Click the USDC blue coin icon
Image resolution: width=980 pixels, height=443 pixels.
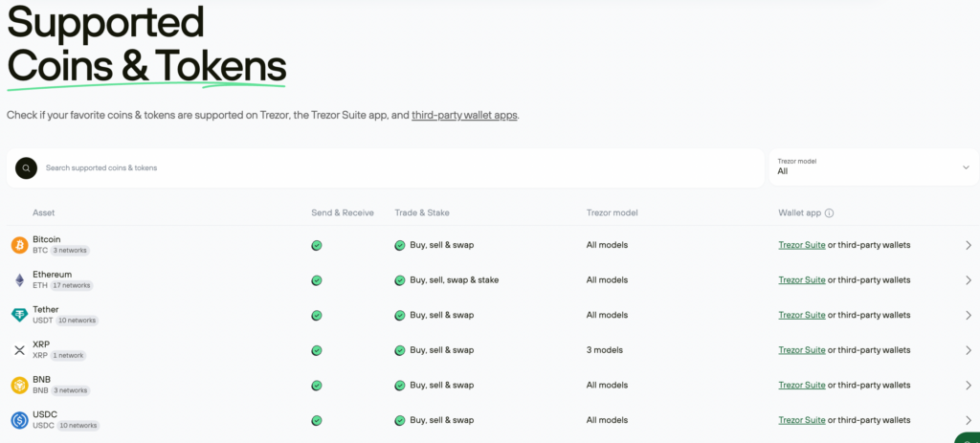point(19,420)
